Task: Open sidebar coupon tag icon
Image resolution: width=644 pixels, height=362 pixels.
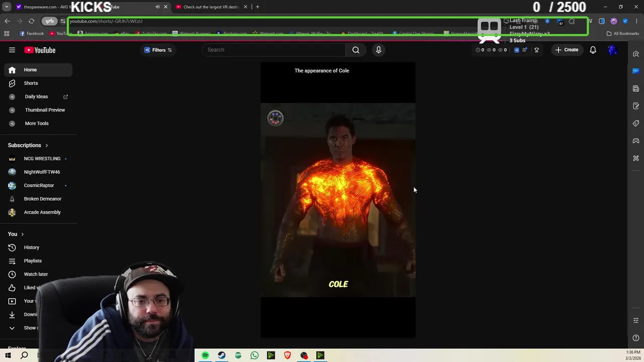Action: tap(636, 123)
